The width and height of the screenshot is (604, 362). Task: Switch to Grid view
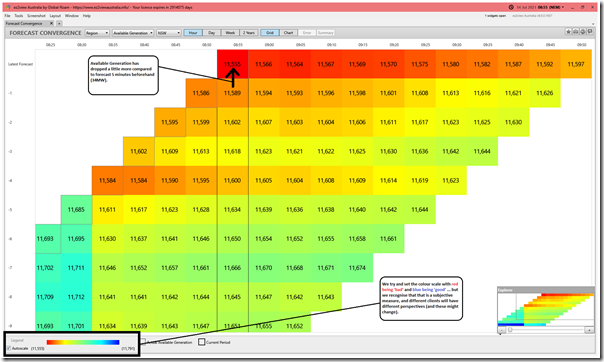pyautogui.click(x=270, y=33)
